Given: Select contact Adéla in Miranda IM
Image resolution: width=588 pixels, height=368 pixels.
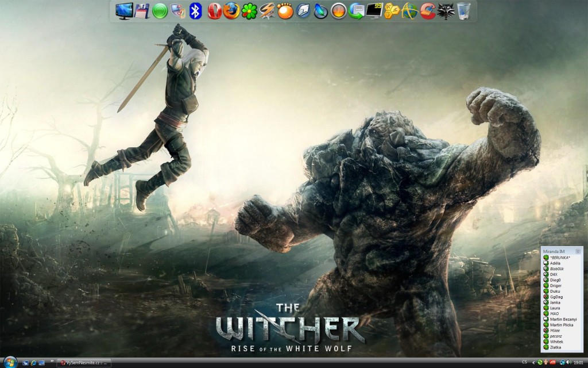Looking at the screenshot, I should (x=562, y=263).
